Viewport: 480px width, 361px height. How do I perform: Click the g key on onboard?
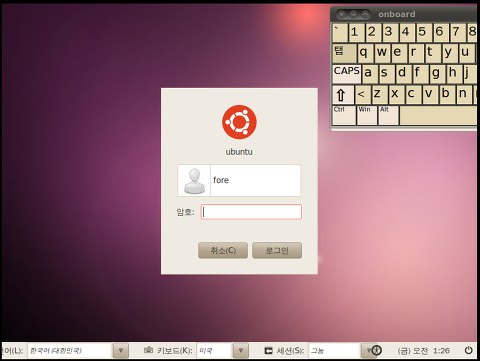click(x=438, y=74)
